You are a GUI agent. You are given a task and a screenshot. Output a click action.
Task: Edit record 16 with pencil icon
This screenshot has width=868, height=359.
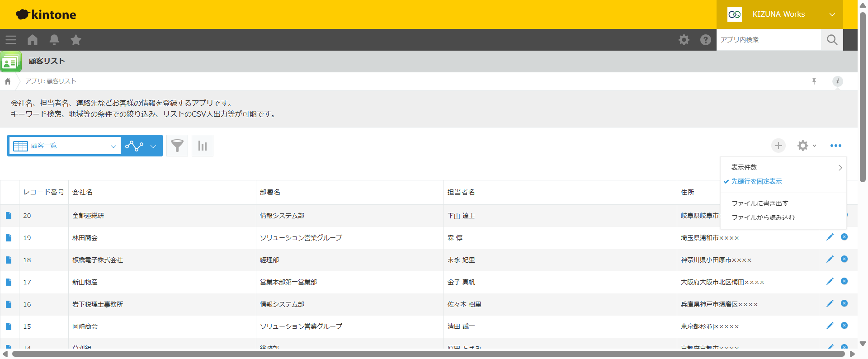click(830, 303)
